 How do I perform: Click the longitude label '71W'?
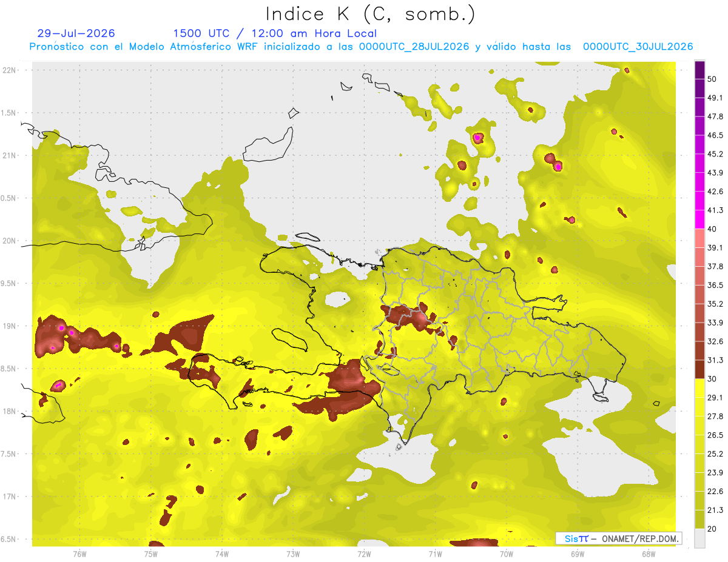(x=435, y=554)
